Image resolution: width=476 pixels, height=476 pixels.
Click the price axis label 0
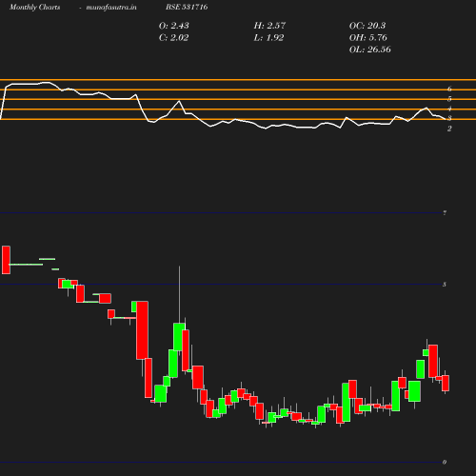445,462
